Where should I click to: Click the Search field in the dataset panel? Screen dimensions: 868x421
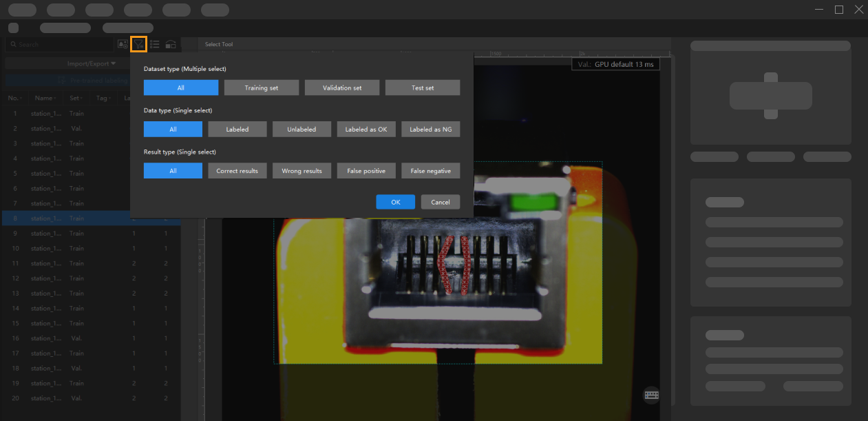pyautogui.click(x=59, y=44)
